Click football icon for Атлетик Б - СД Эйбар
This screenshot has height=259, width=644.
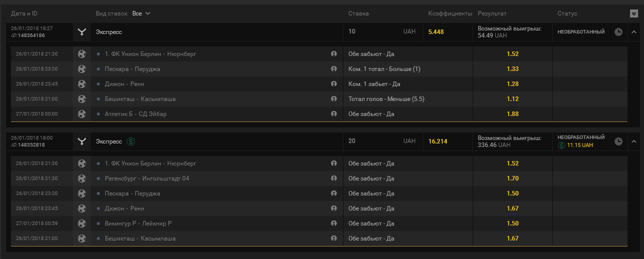82,114
